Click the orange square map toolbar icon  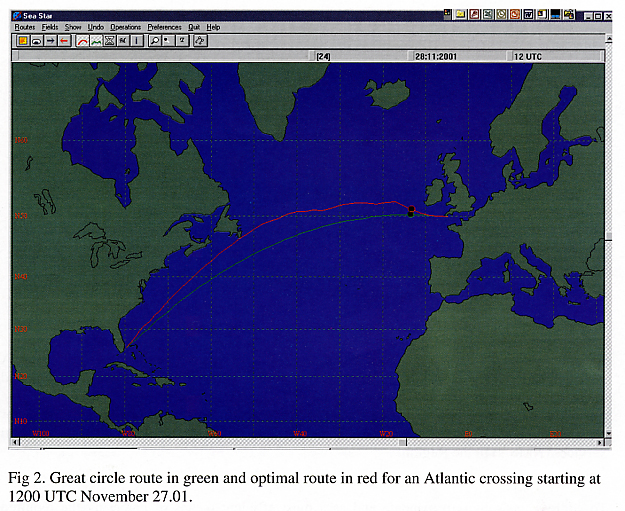pos(23,41)
